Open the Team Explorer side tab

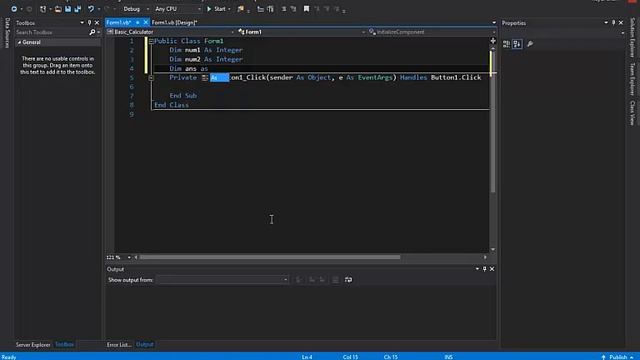pyautogui.click(x=632, y=79)
